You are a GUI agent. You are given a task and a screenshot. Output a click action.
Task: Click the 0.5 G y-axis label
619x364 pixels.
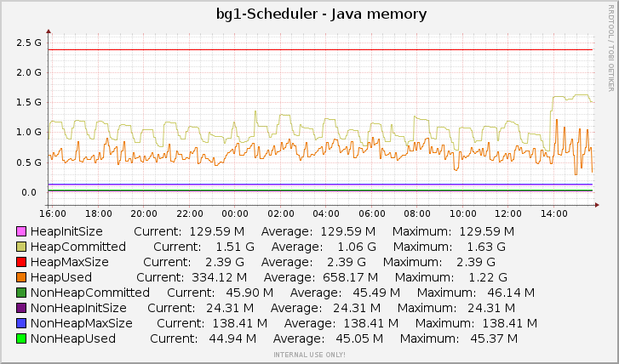tap(29, 162)
